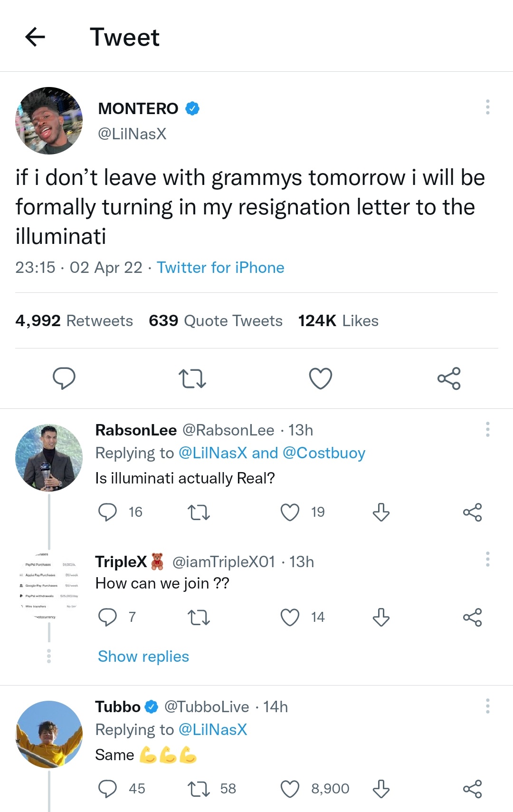
Task: Open MONTERO's profile picture
Action: 49,121
